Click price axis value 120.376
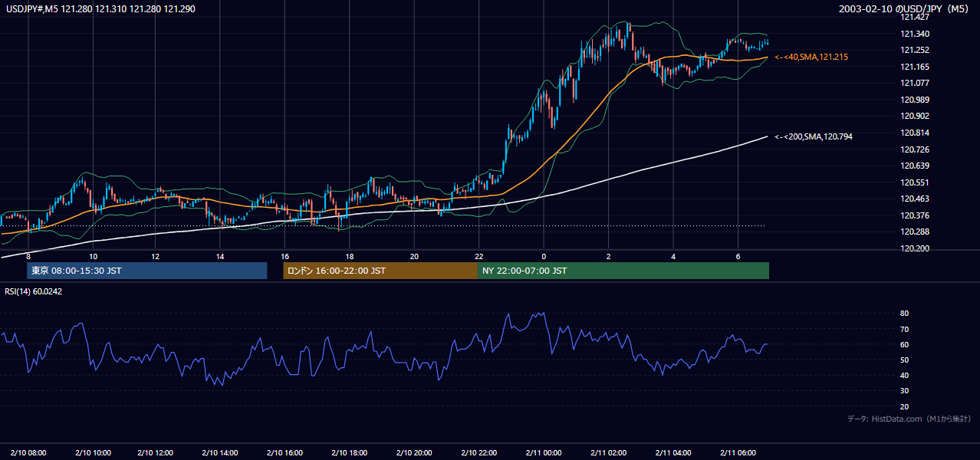This screenshot has width=980, height=460. (914, 215)
